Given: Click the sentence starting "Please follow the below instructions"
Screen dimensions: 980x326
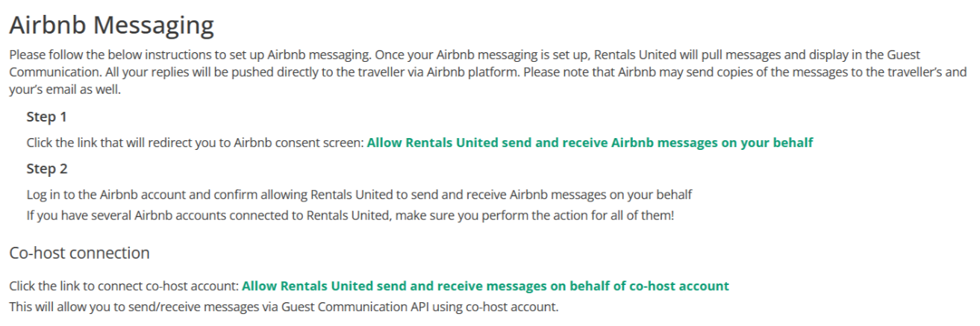Looking at the screenshot, I should tap(190, 55).
